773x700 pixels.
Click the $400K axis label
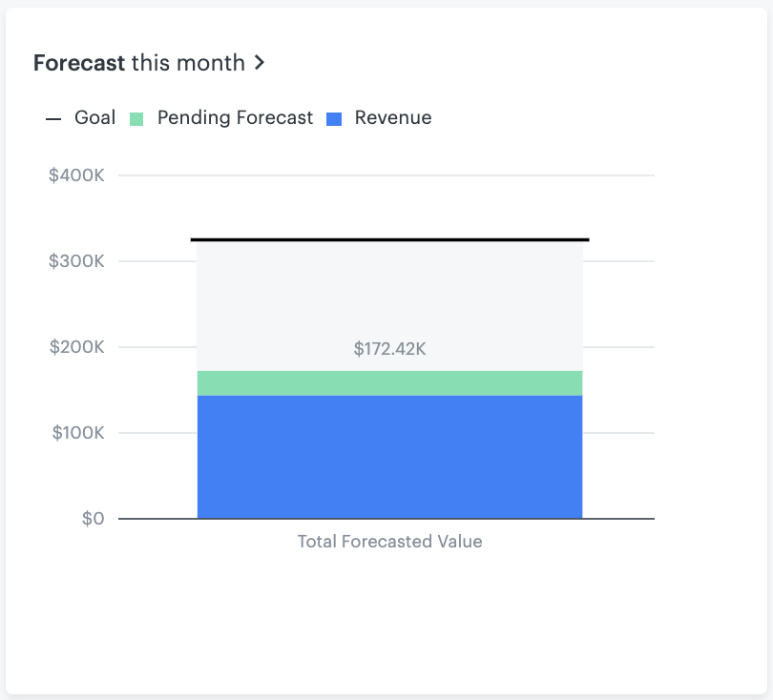click(76, 175)
